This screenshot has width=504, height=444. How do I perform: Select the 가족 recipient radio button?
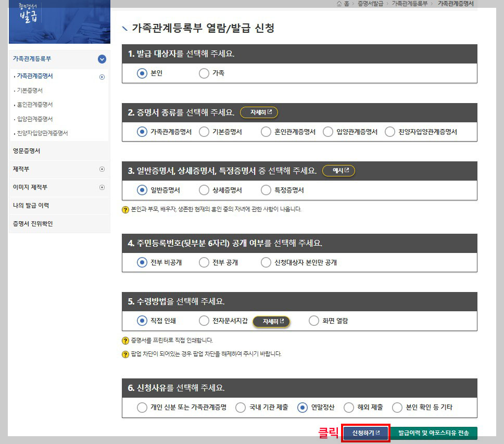[204, 73]
